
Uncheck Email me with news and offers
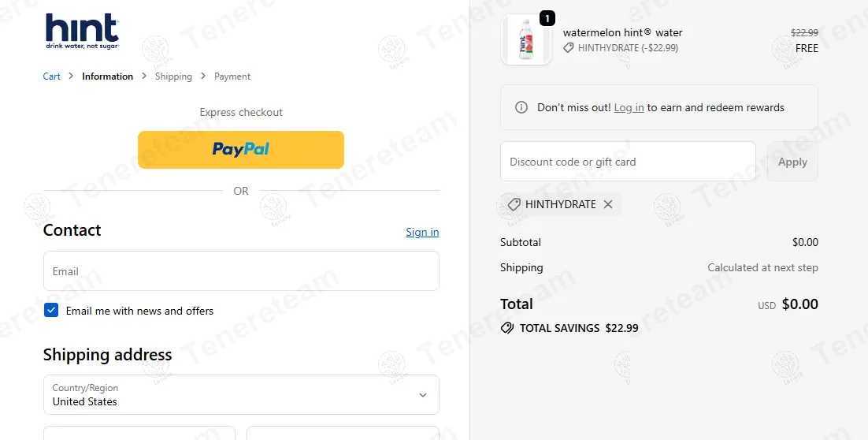click(x=51, y=311)
